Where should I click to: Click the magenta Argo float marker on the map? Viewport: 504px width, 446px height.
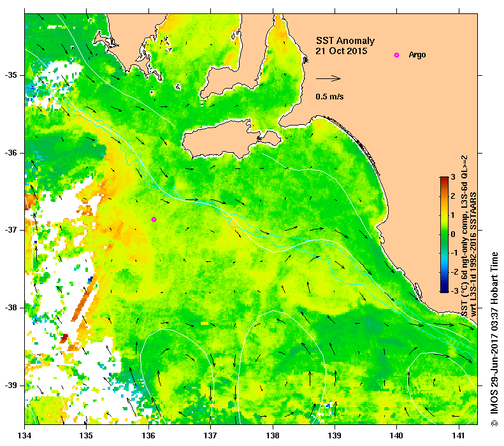pos(154,219)
